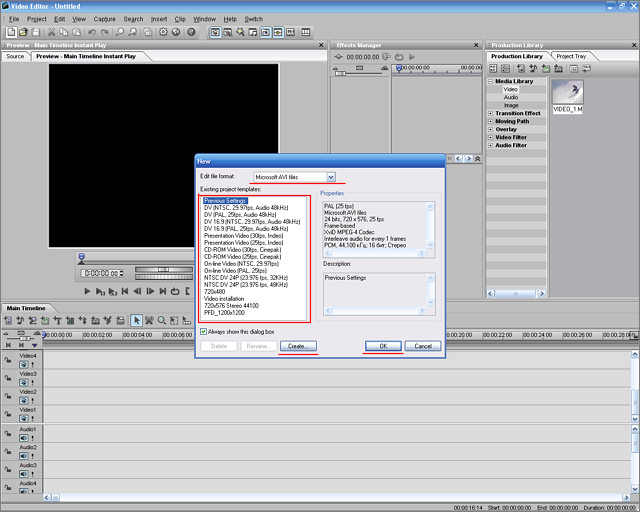Expand the Video Filter tree node

(491, 137)
